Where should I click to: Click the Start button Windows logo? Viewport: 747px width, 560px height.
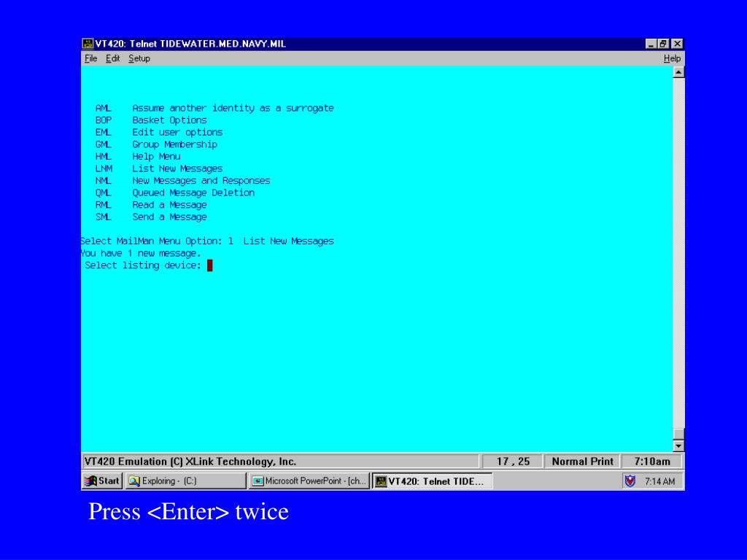tap(90, 481)
